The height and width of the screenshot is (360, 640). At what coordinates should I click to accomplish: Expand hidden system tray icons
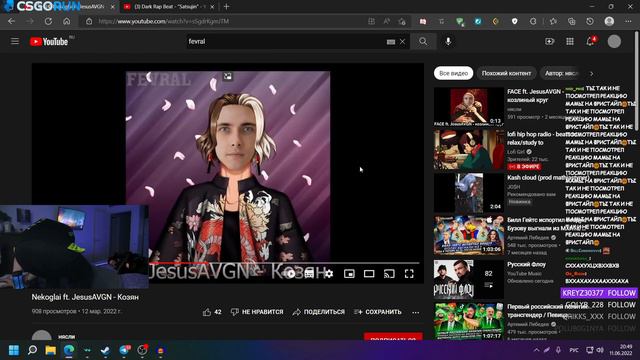(536, 350)
